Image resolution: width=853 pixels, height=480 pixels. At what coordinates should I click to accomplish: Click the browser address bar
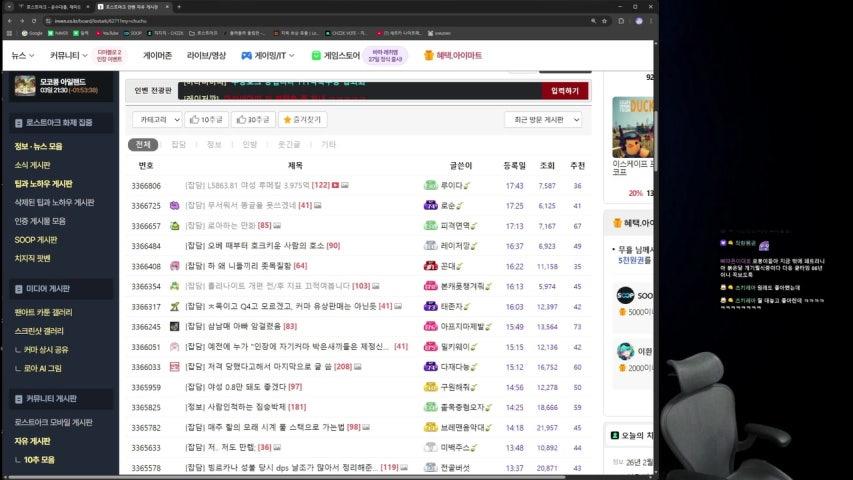tap(316, 21)
